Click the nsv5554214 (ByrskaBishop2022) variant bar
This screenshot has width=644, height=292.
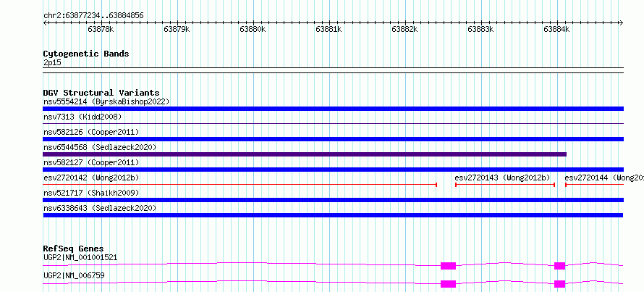point(333,109)
